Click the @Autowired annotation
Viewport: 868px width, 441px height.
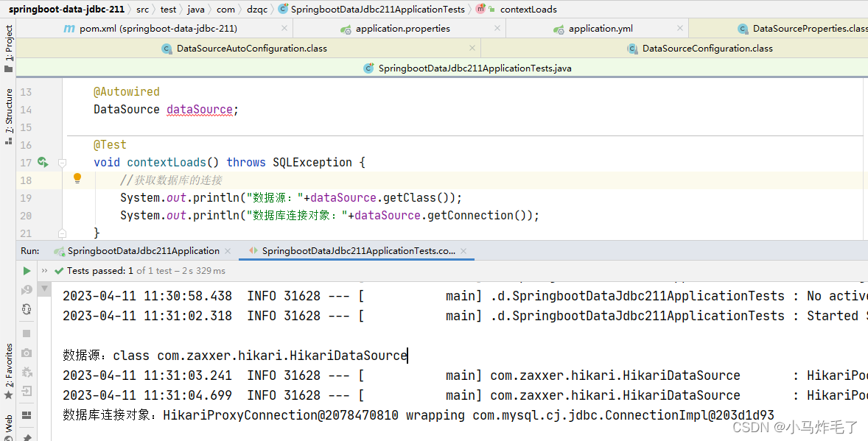click(x=126, y=92)
